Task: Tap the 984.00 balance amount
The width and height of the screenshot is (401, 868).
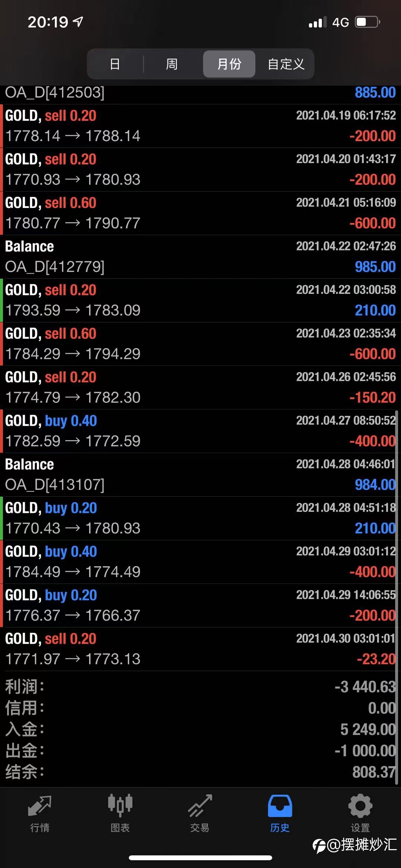Action: click(x=375, y=485)
